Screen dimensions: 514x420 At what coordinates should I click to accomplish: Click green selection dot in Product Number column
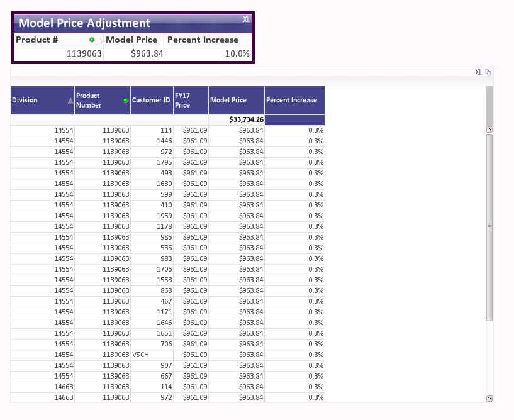tap(126, 100)
